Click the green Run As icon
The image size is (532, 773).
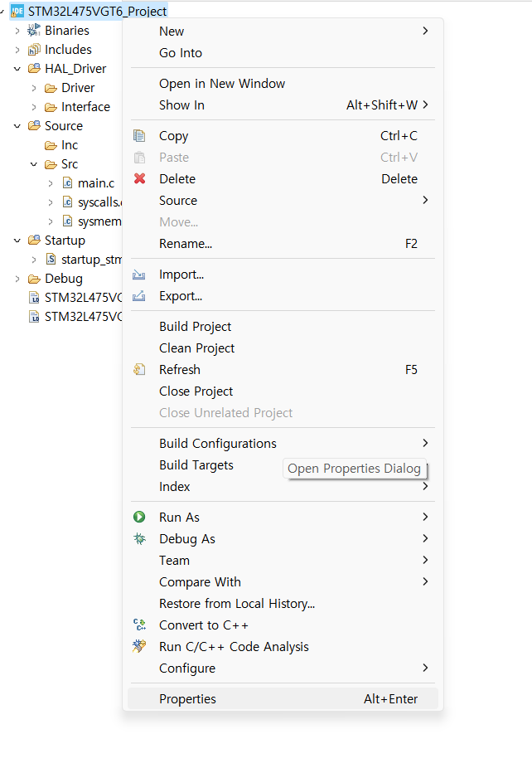(139, 517)
